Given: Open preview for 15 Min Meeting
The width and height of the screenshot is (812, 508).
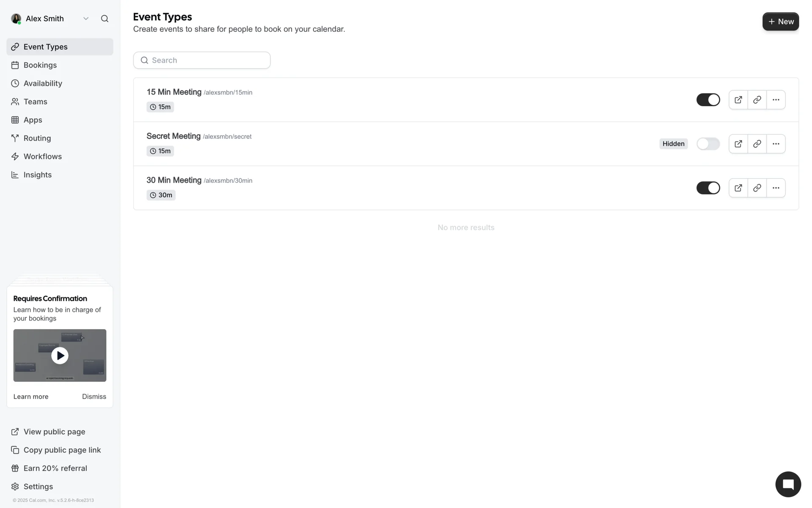Looking at the screenshot, I should point(738,100).
